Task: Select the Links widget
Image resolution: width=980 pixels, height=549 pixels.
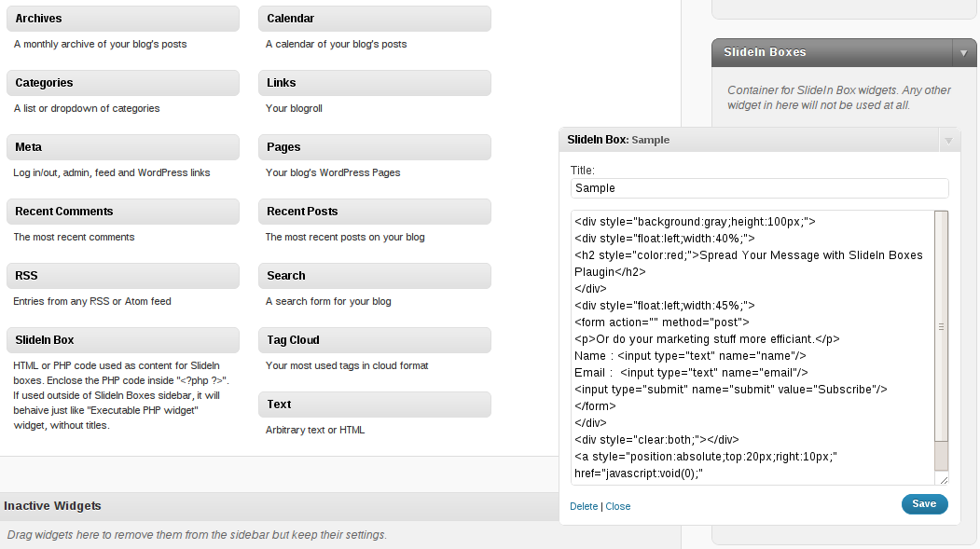Action: tap(374, 83)
